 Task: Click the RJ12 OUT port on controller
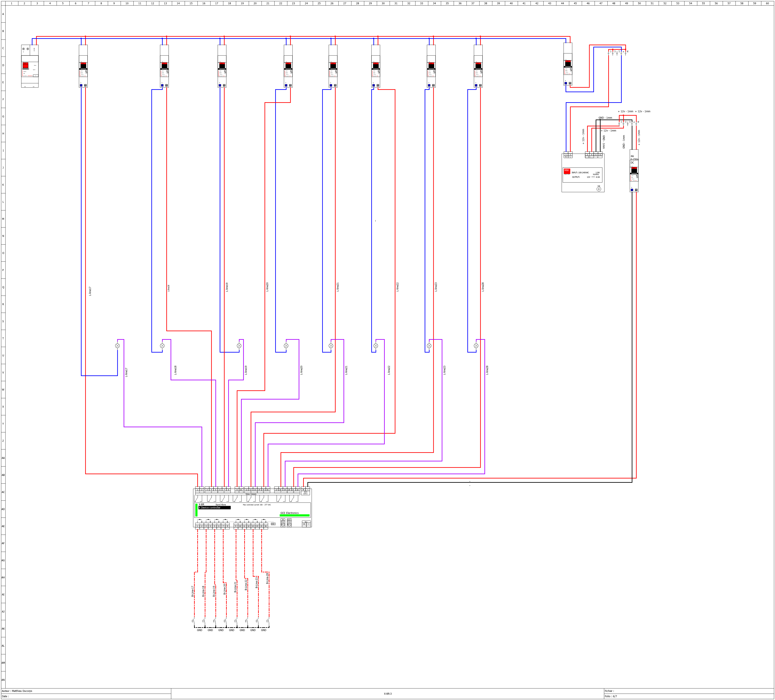(x=289, y=523)
